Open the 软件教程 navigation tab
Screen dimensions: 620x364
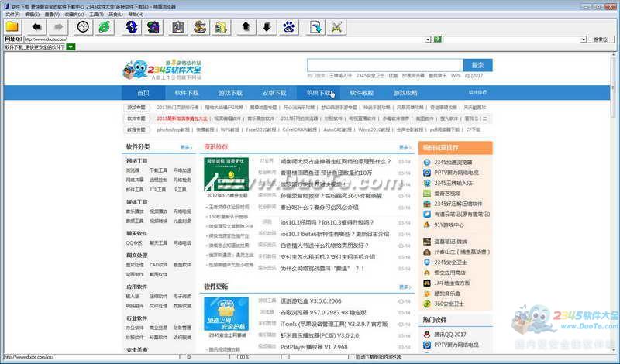click(x=361, y=93)
